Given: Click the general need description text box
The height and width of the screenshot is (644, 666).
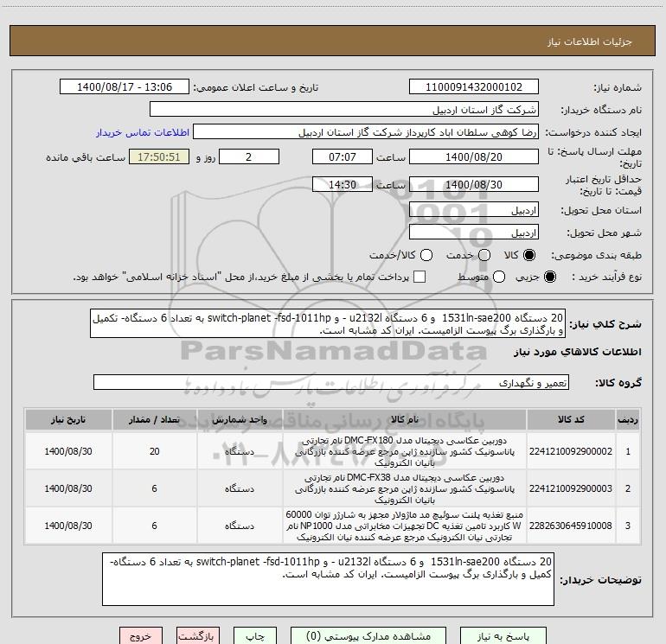Looking at the screenshot, I should [328, 323].
